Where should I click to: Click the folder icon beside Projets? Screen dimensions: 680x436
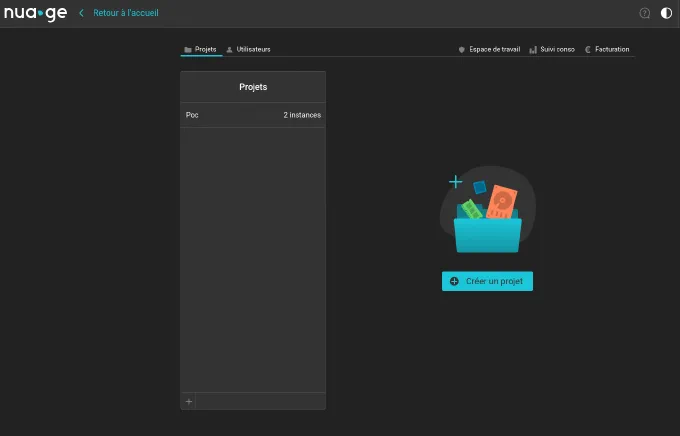(188, 50)
